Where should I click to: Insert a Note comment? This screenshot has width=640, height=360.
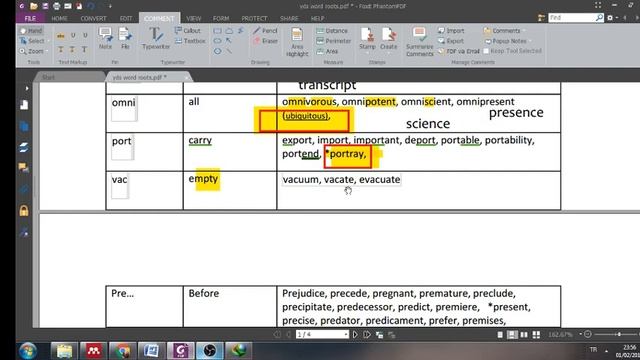tap(105, 38)
